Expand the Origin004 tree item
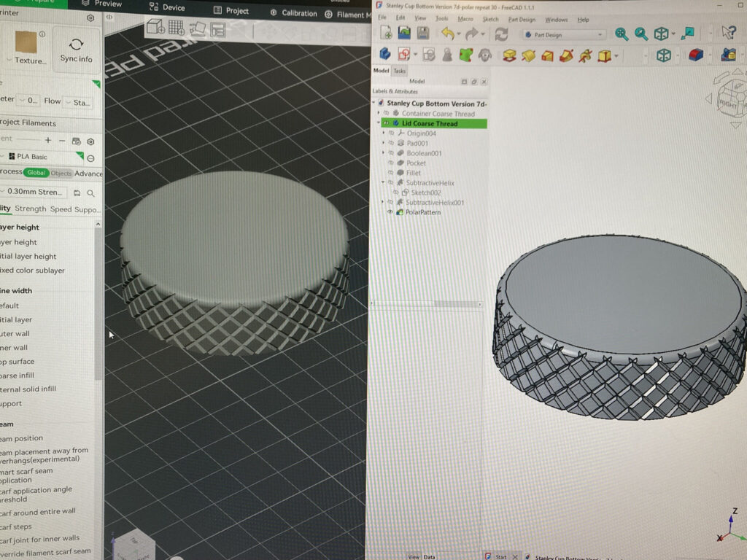This screenshot has height=560, width=747. [384, 133]
